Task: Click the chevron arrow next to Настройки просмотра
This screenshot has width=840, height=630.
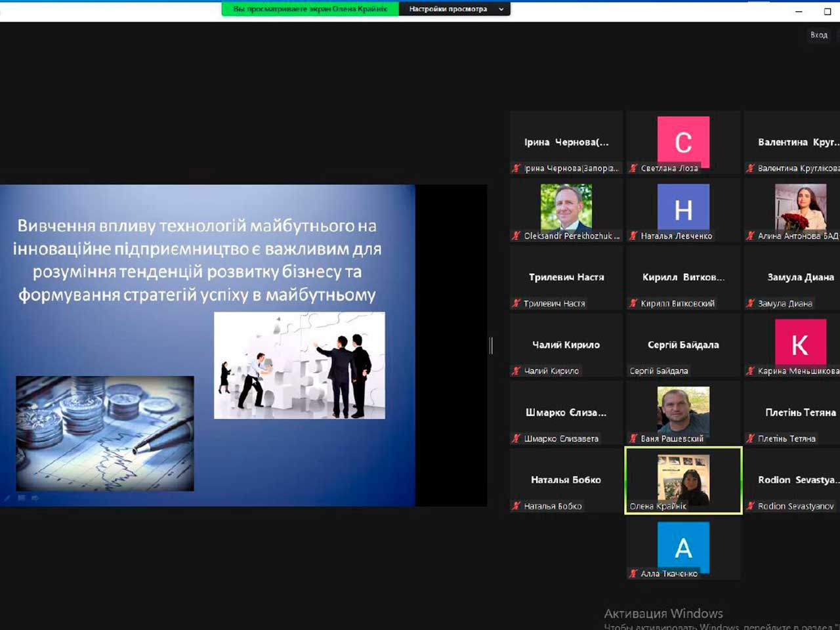Action: [x=501, y=9]
